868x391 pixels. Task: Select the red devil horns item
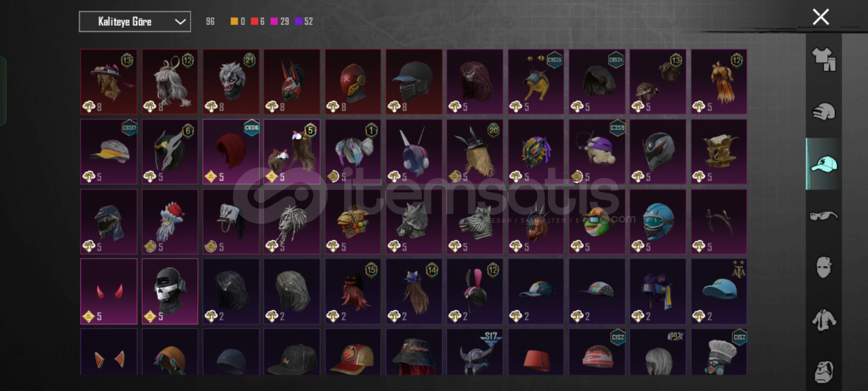point(109,292)
